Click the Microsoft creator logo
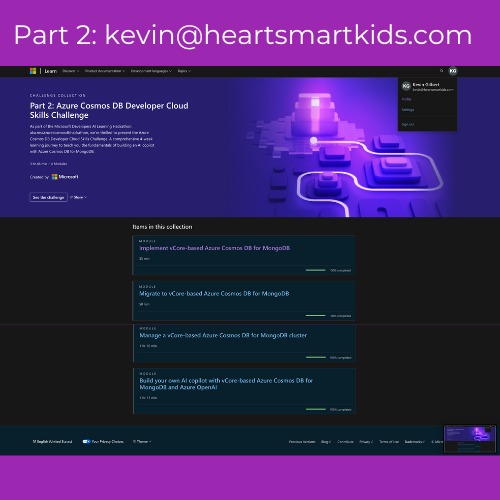Screen dimensions: 500x500 [x=65, y=177]
